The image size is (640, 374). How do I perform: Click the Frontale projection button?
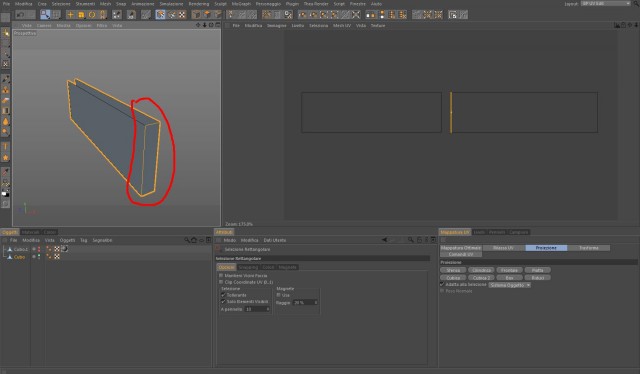coord(509,270)
